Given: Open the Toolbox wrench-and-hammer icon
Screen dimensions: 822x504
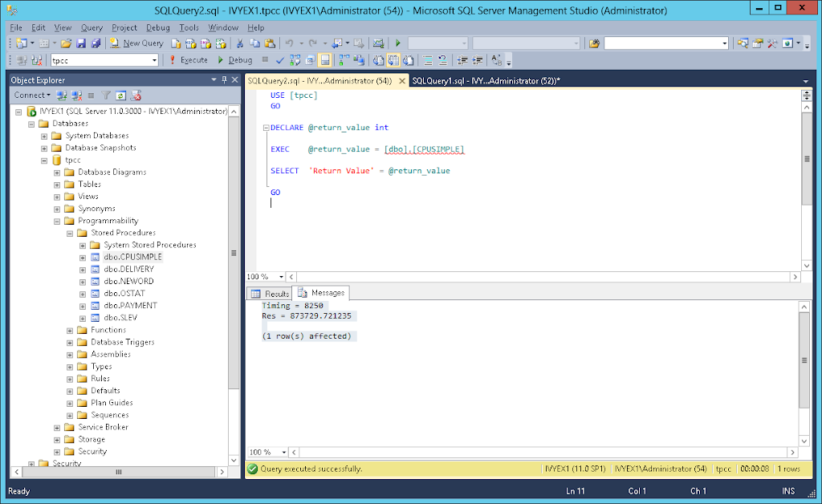Looking at the screenshot, I should pyautogui.click(x=772, y=43).
